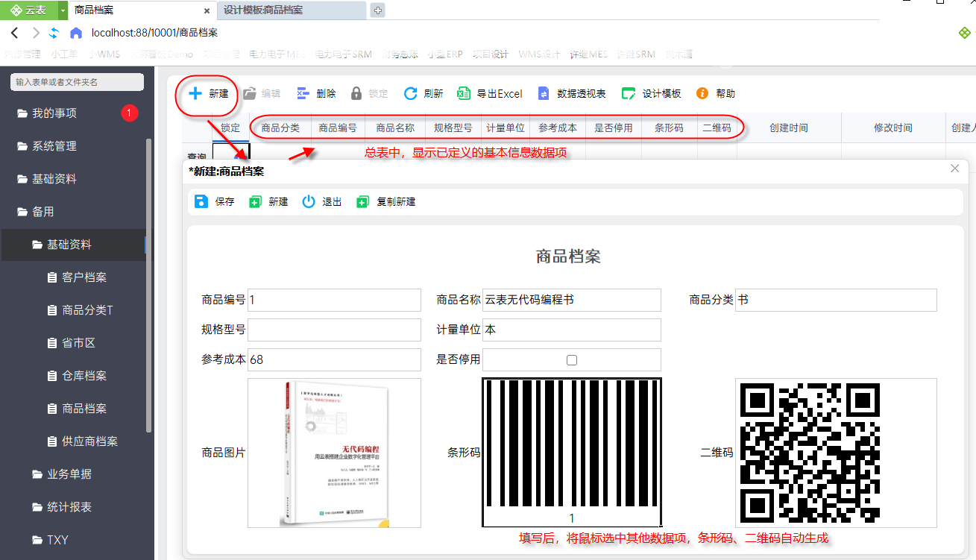
Task: Click the 编辑 edit toolbar button
Action: 262,94
